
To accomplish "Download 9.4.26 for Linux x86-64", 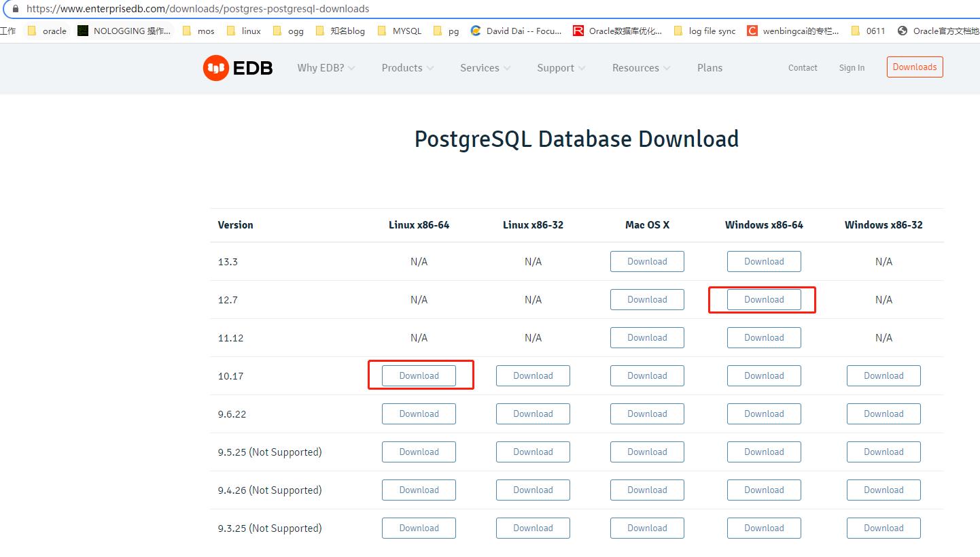I will click(x=419, y=490).
